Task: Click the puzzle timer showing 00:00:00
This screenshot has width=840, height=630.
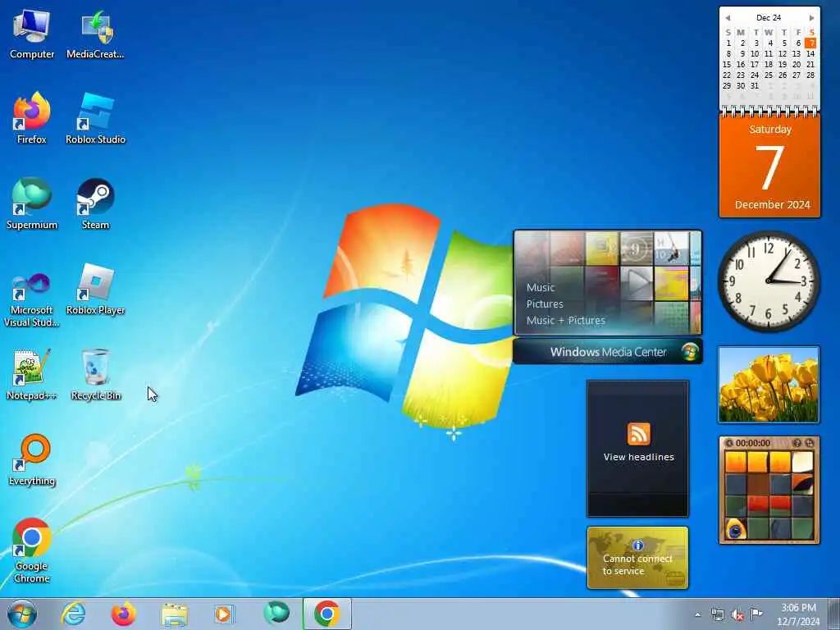Action: pyautogui.click(x=753, y=443)
